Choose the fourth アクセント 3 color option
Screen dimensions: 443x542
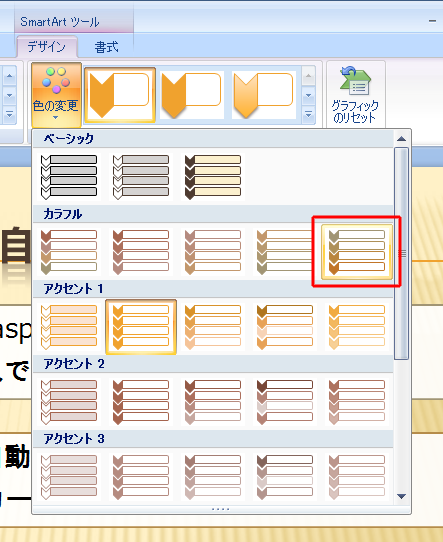coord(285,477)
